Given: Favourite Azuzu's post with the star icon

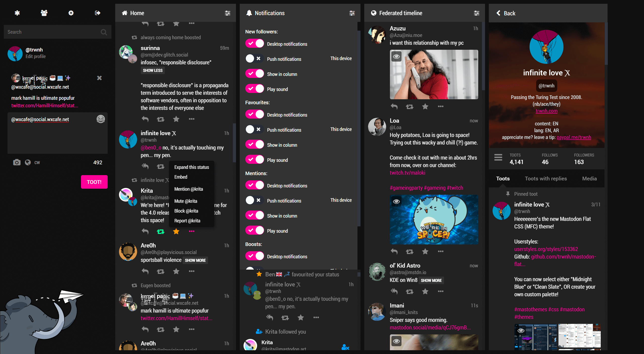Looking at the screenshot, I should (x=425, y=107).
